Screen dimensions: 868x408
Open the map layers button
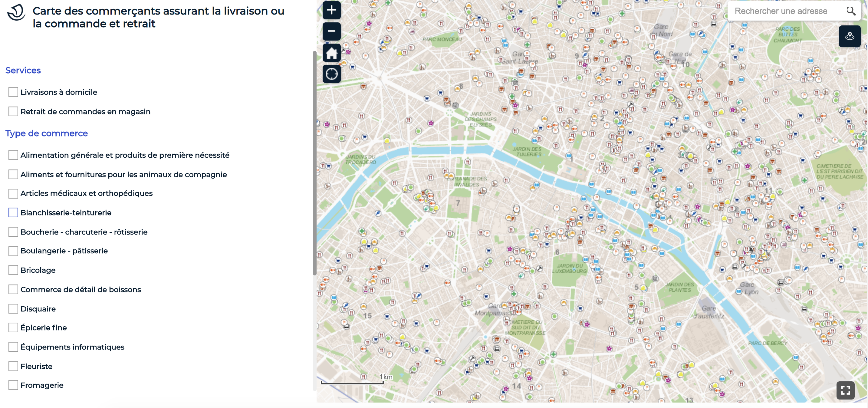click(849, 36)
